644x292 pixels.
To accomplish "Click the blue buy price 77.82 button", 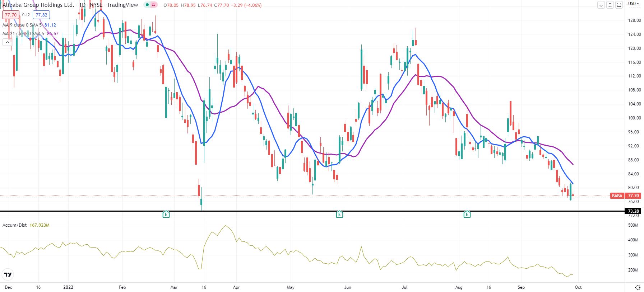I will click(x=41, y=15).
